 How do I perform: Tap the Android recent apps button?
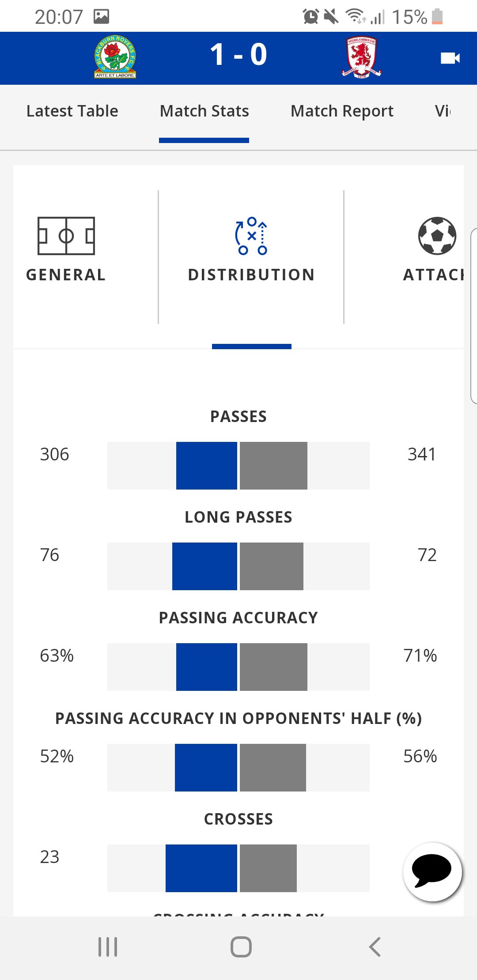(108, 947)
